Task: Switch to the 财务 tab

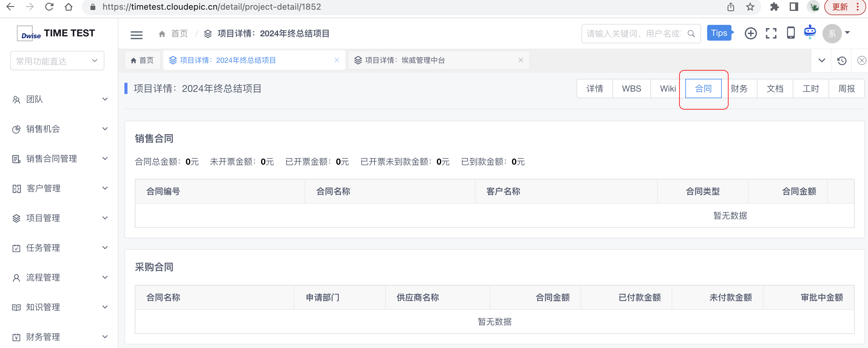Action: click(x=739, y=89)
